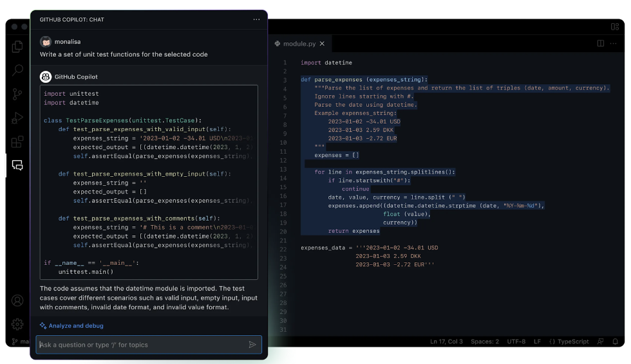Click line number 31 in the gutter

click(283, 330)
